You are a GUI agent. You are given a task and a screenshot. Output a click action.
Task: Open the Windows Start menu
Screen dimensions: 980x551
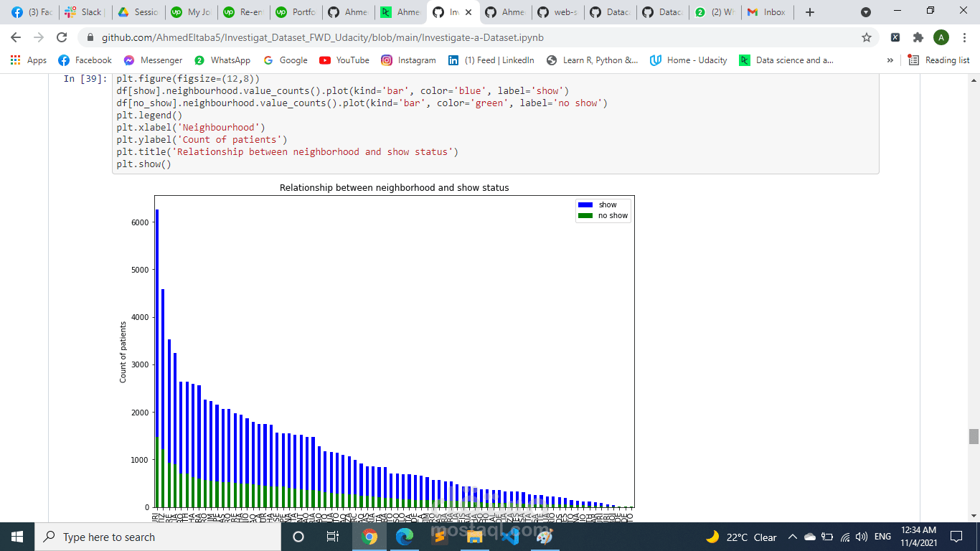[x=17, y=537]
